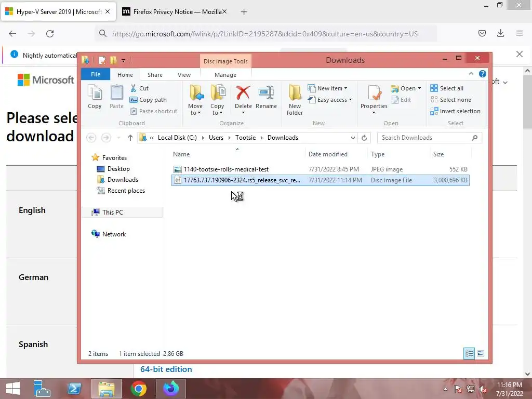Open the New item dropdown
The image size is (532, 399).
pyautogui.click(x=327, y=88)
